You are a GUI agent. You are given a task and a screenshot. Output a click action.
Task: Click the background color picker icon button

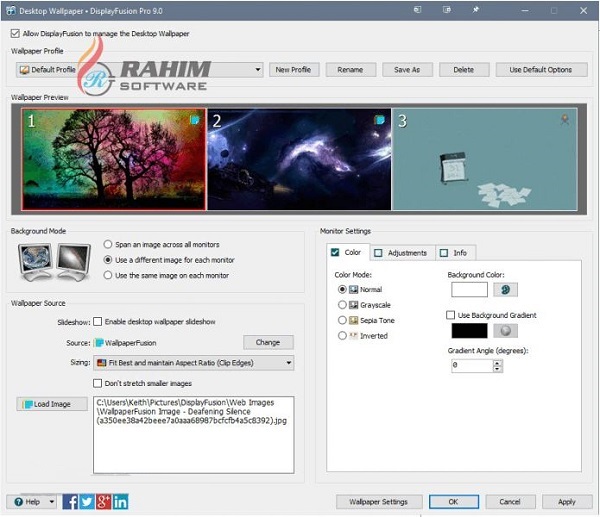(x=505, y=289)
